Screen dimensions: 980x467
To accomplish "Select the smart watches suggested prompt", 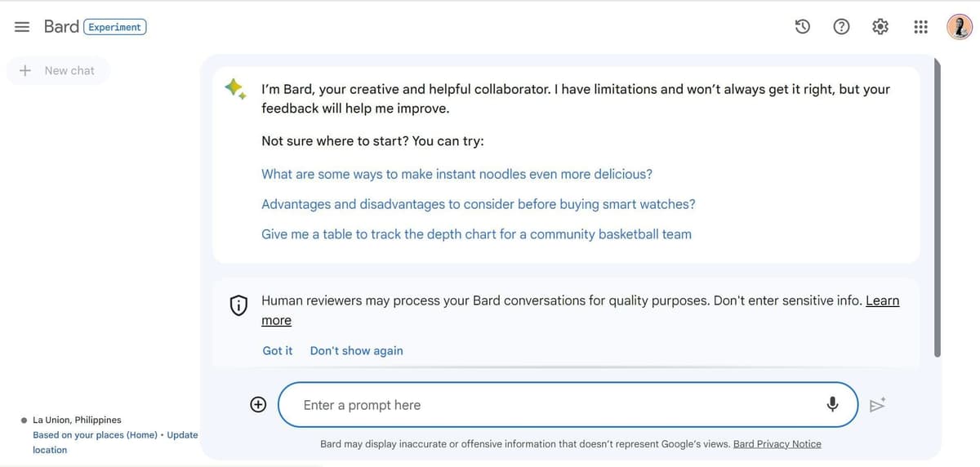I will coord(478,204).
